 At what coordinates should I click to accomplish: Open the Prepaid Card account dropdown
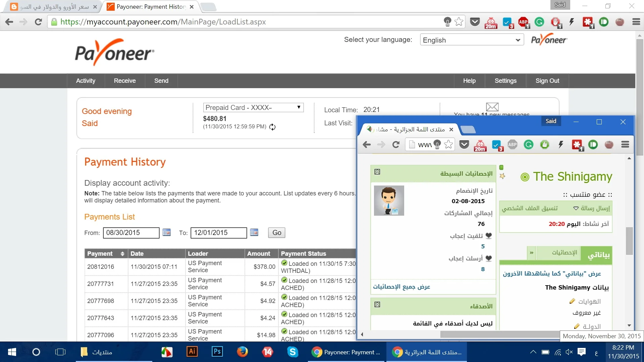click(253, 108)
